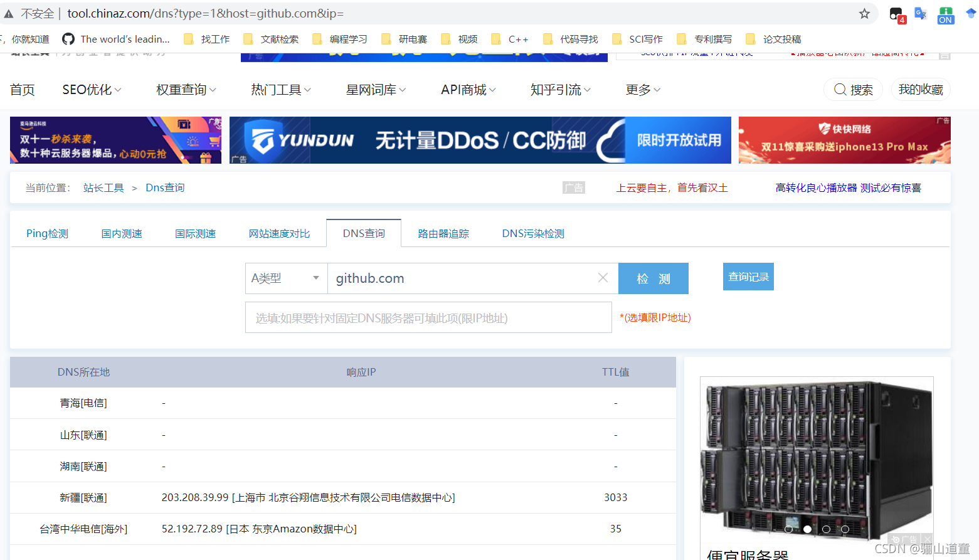Follow the Dns查询 breadcrumb link
This screenshot has width=979, height=560.
pyautogui.click(x=165, y=188)
